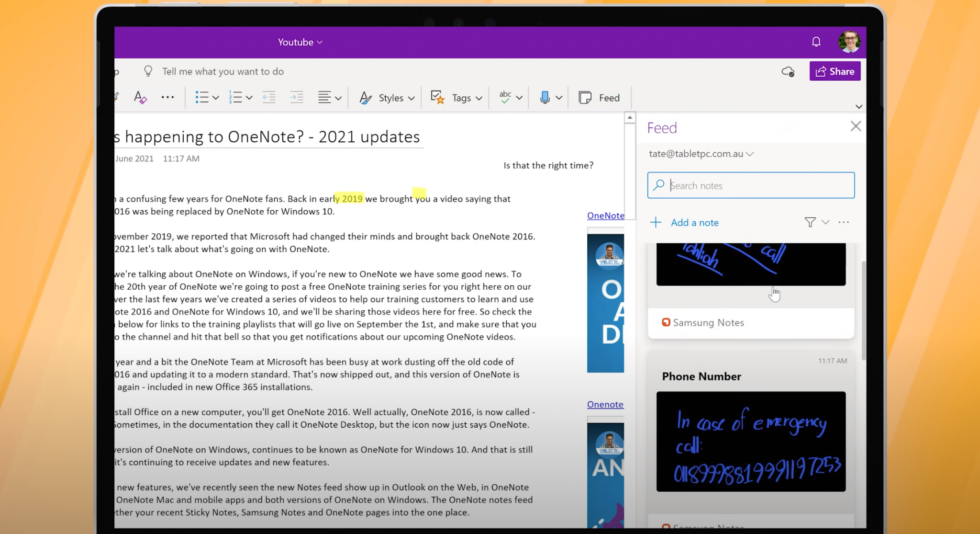980x534 pixels.
Task: Expand the Feed filter dropdown arrow
Action: pyautogui.click(x=825, y=222)
